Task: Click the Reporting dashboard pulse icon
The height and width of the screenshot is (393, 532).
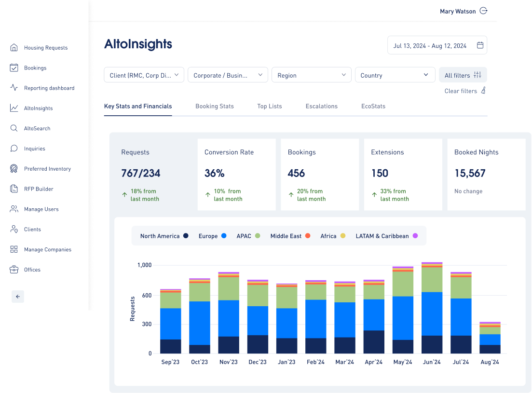Action: point(14,88)
